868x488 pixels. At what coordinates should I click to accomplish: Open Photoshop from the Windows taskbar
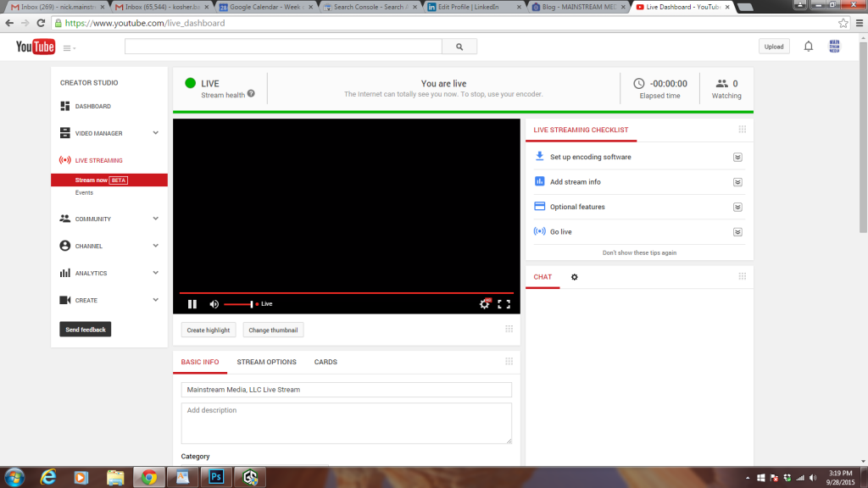(215, 477)
